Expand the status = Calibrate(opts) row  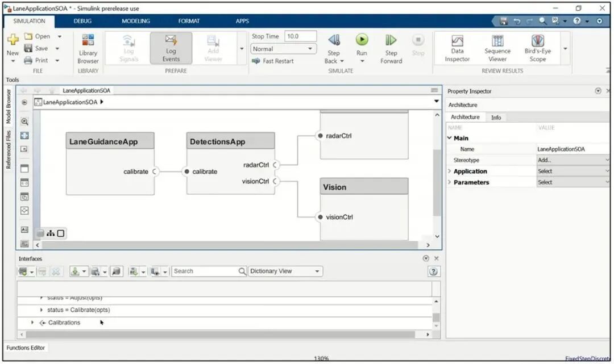pyautogui.click(x=42, y=309)
